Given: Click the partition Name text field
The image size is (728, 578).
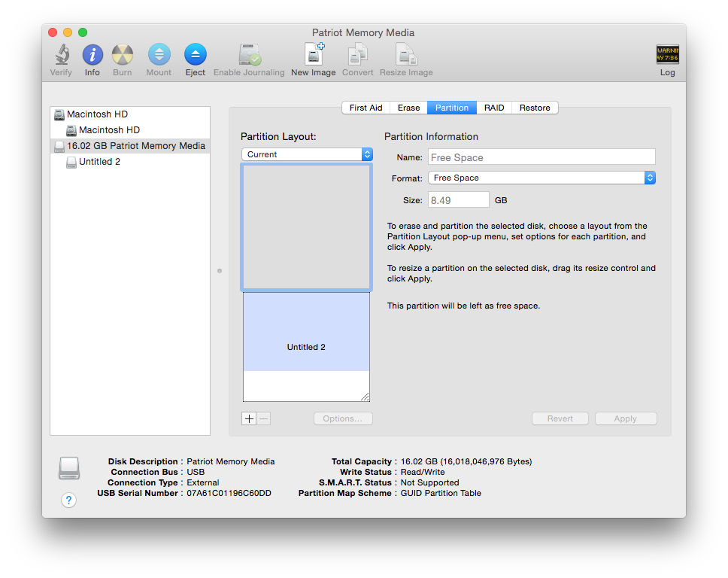Looking at the screenshot, I should click(541, 157).
